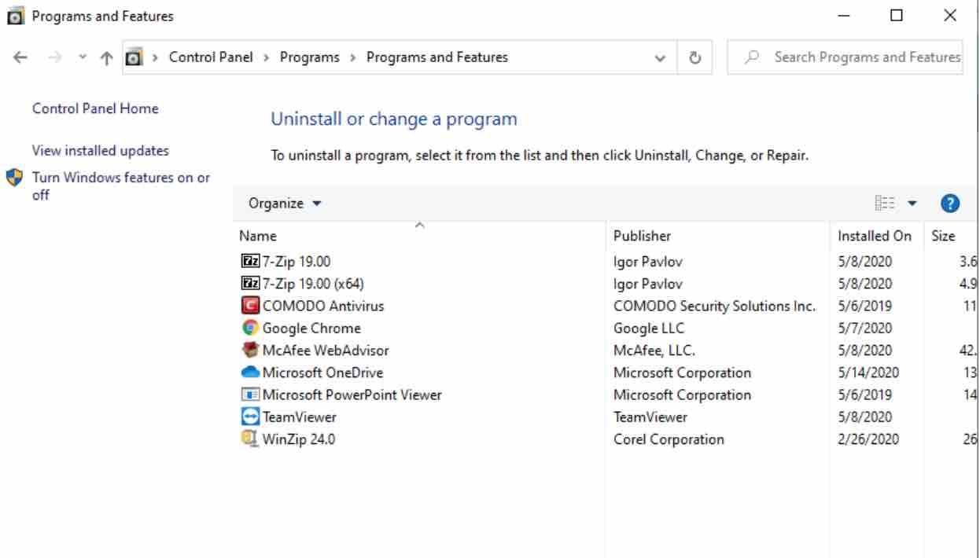Click the McAfee WebAdvisor icon

[250, 350]
